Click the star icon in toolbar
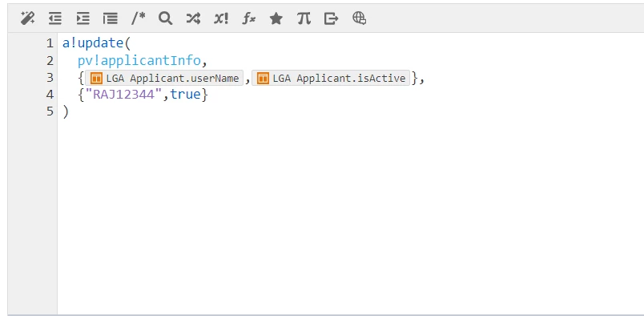The image size is (644, 316). coord(276,18)
